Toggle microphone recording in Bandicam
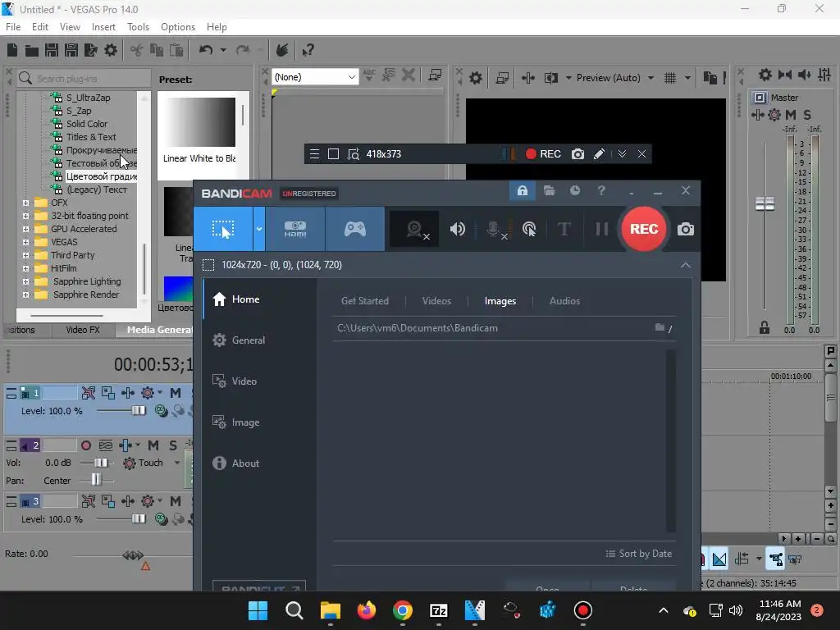The height and width of the screenshot is (630, 840). point(495,230)
